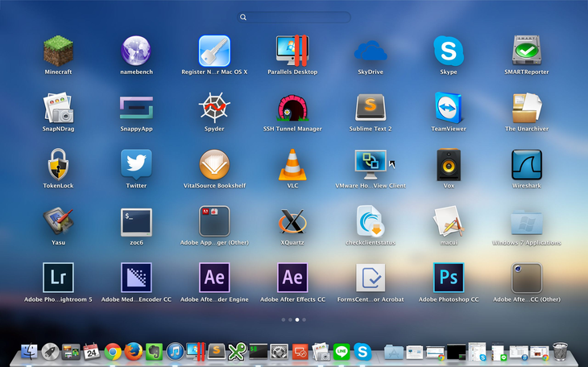This screenshot has height=367, width=588.
Task: Open the VLC traffic cone icon
Action: click(x=292, y=164)
